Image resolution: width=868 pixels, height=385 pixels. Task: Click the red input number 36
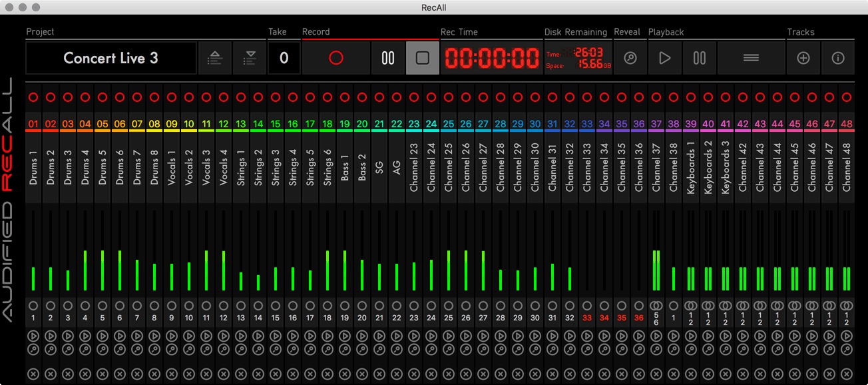coord(638,318)
